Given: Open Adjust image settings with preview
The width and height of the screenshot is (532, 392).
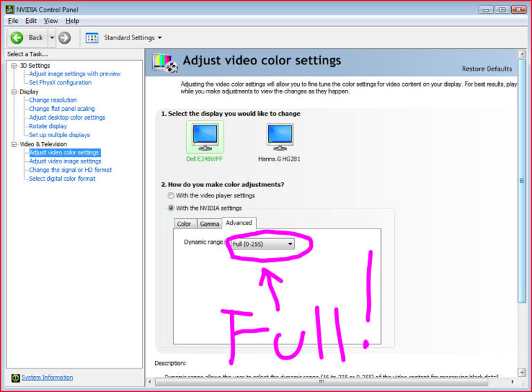Looking at the screenshot, I should 75,73.
